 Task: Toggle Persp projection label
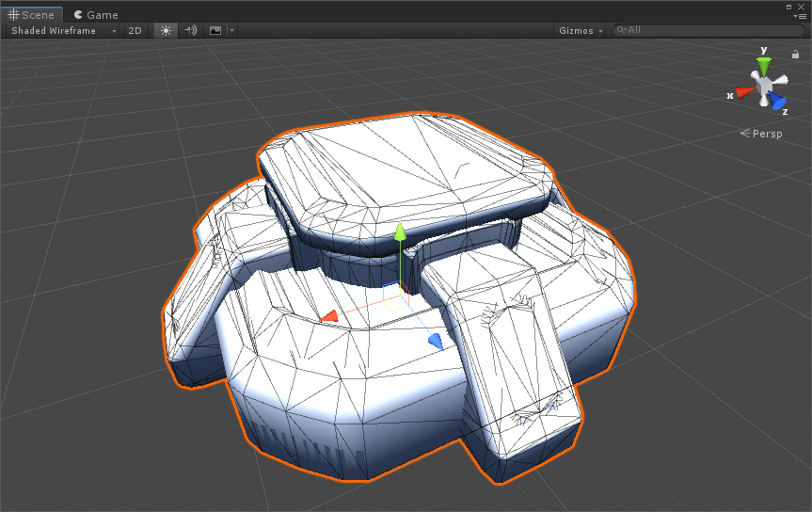coord(761,134)
